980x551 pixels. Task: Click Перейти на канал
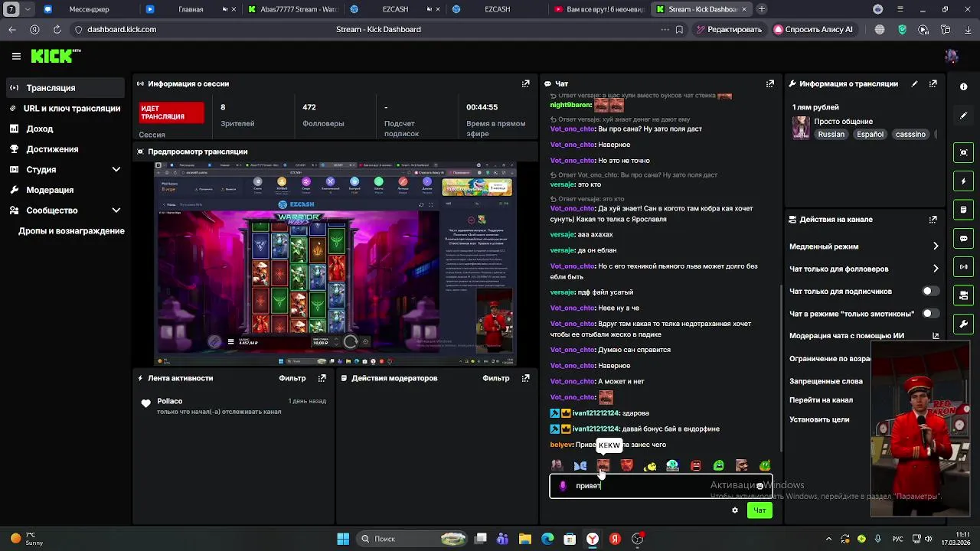coord(821,400)
